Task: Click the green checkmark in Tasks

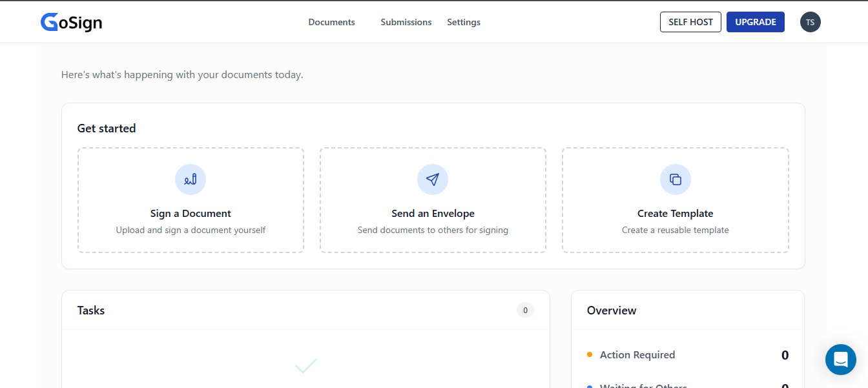Action: coord(306,366)
